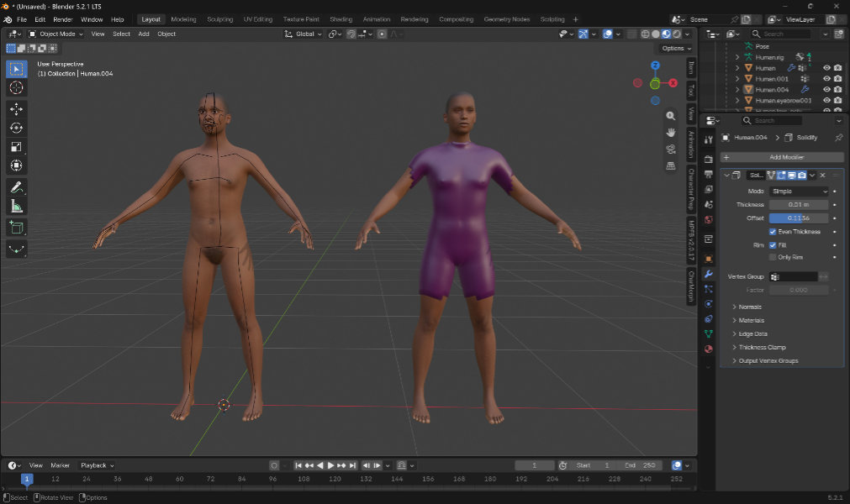The width and height of the screenshot is (850, 504).
Task: Enable the Only Rim checkbox
Action: coord(773,257)
